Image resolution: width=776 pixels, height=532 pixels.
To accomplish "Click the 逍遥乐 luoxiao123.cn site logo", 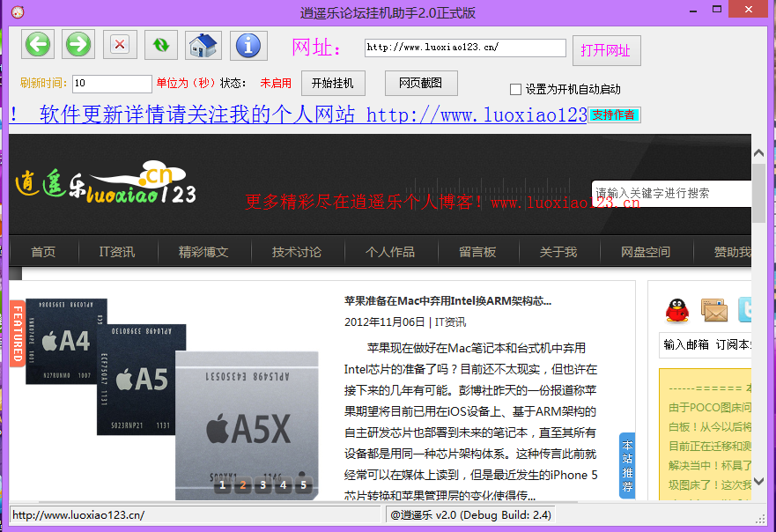I will (x=106, y=183).
